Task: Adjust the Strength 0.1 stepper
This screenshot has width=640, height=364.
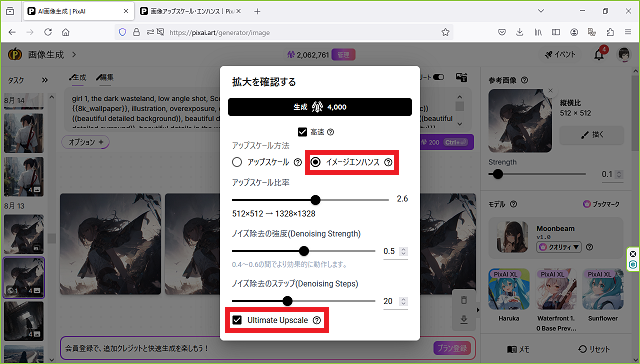Action: click(x=619, y=174)
